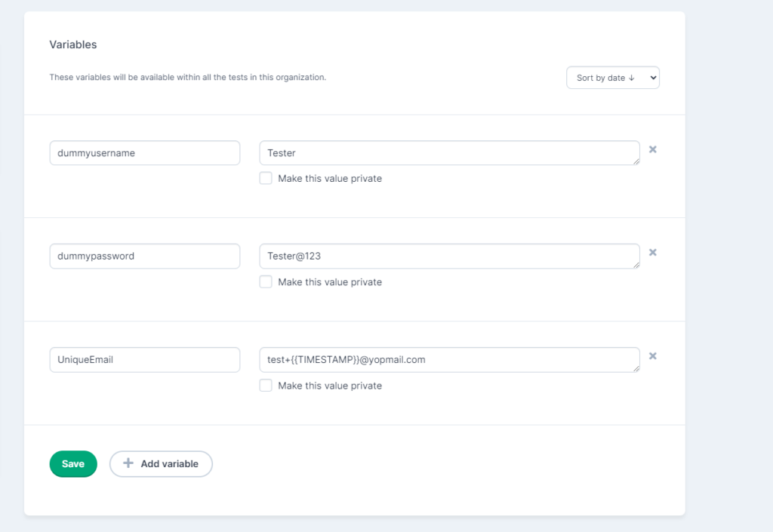This screenshot has width=773, height=532.
Task: Add a new variable
Action: (161, 464)
